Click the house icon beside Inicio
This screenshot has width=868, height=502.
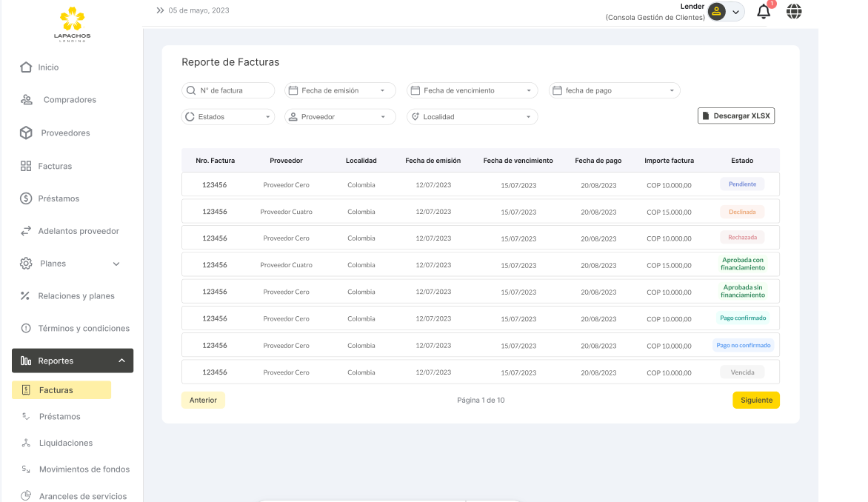click(26, 67)
